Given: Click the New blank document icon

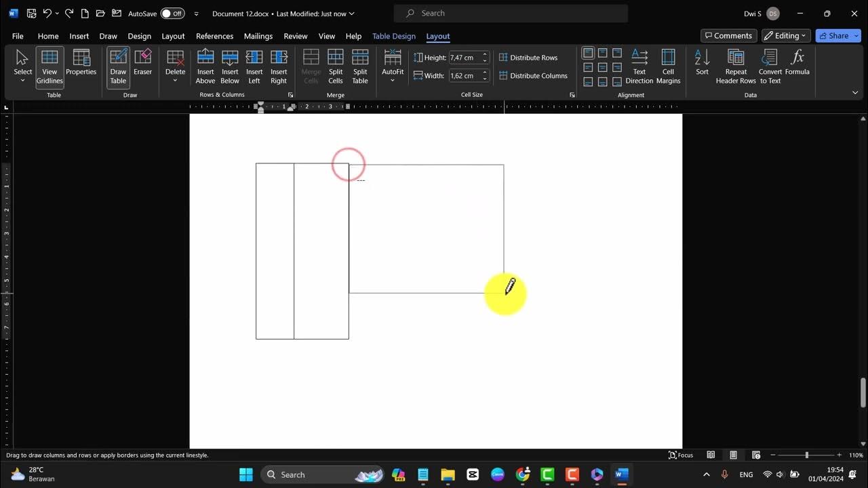Looking at the screenshot, I should [85, 14].
